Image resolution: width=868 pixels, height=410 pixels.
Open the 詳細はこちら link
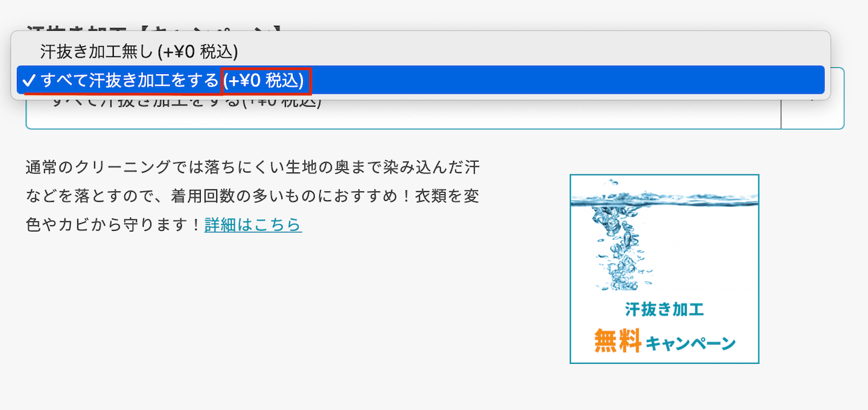(x=253, y=225)
